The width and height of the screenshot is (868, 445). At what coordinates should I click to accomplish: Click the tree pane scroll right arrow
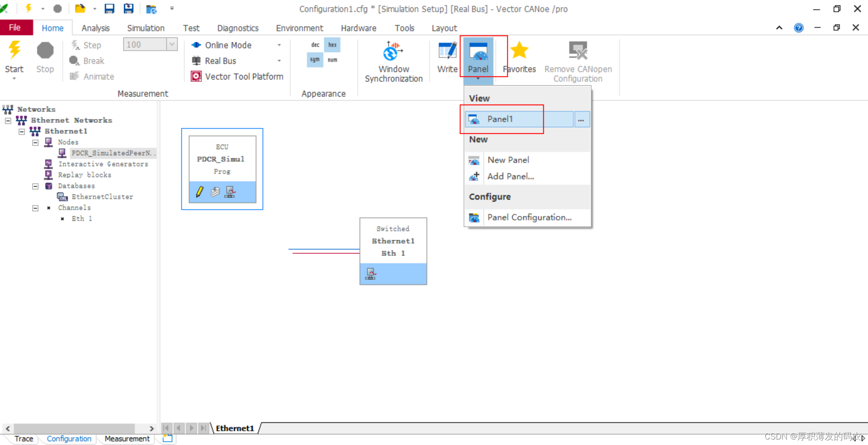click(152, 429)
